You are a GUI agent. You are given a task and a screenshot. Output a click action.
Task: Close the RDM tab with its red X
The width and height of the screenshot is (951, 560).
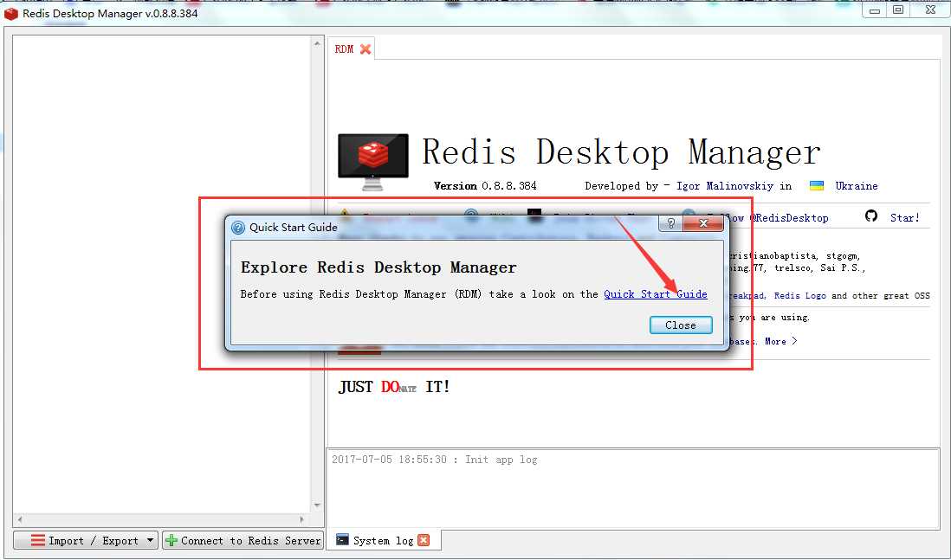(366, 49)
